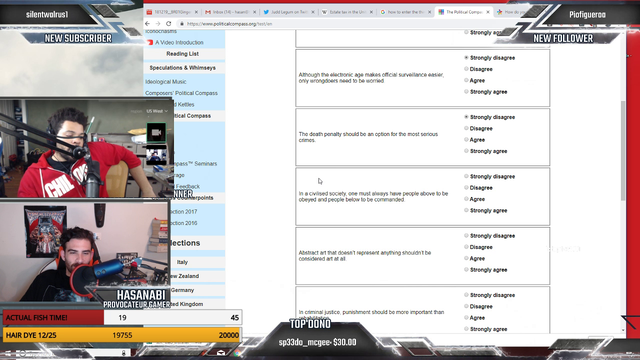Image resolution: width=640 pixels, height=360 pixels.
Task: Select Disagree for electronic surveillance question
Action: click(x=466, y=69)
